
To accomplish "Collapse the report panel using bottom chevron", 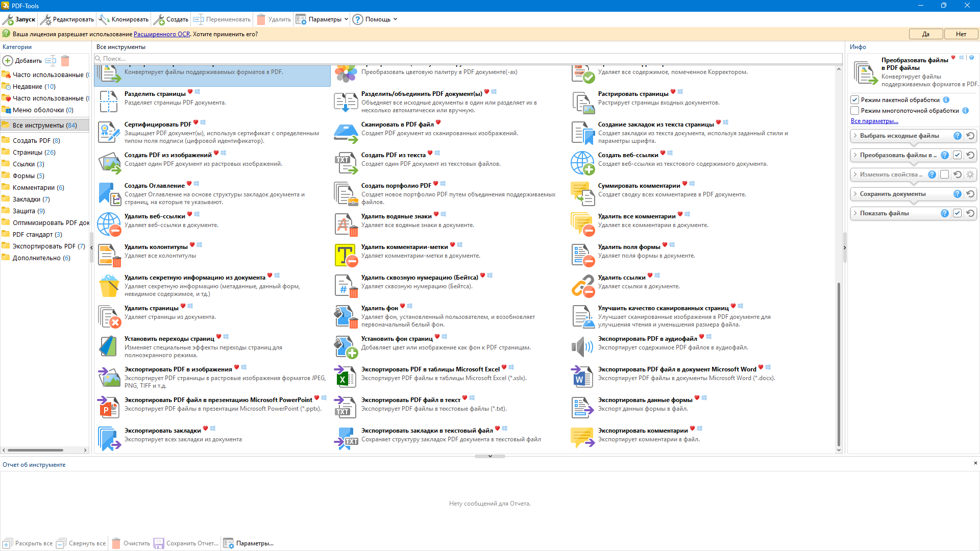I will point(490,456).
